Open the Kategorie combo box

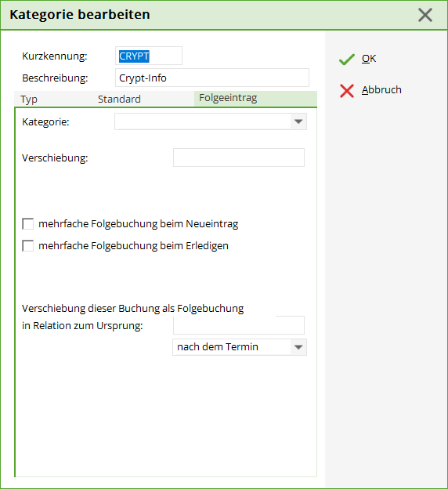pos(211,121)
